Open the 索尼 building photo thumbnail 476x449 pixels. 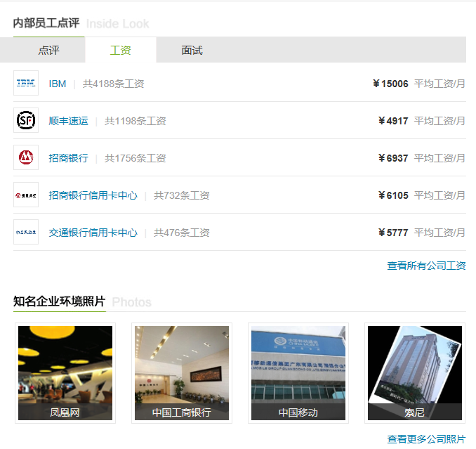(x=415, y=373)
